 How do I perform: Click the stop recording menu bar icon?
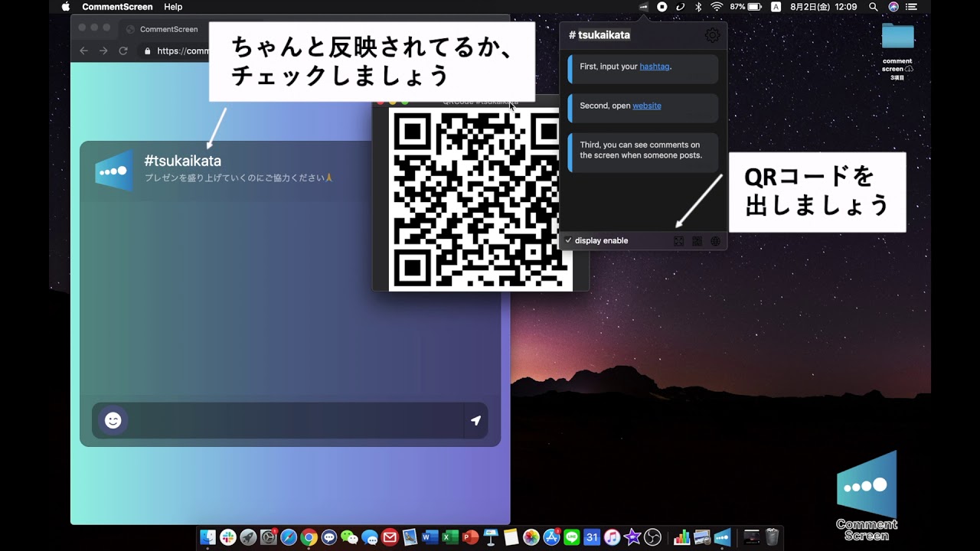662,7
